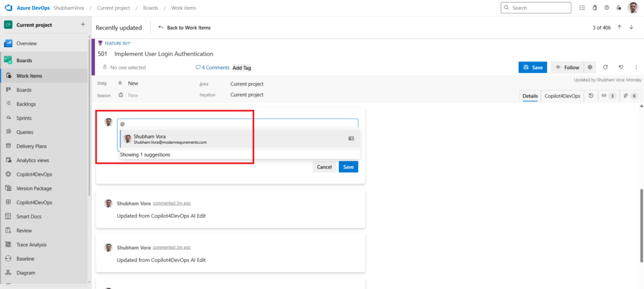Screen dimensions: 644x289
Task: Open the Attachments tab icon
Action: coord(630,96)
